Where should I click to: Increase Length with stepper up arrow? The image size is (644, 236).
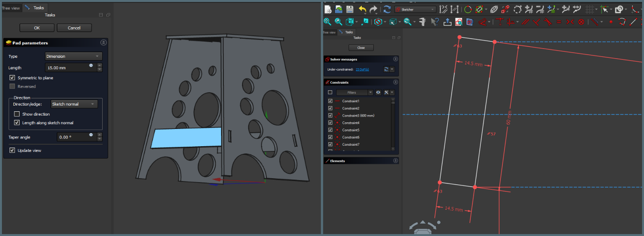pos(99,66)
